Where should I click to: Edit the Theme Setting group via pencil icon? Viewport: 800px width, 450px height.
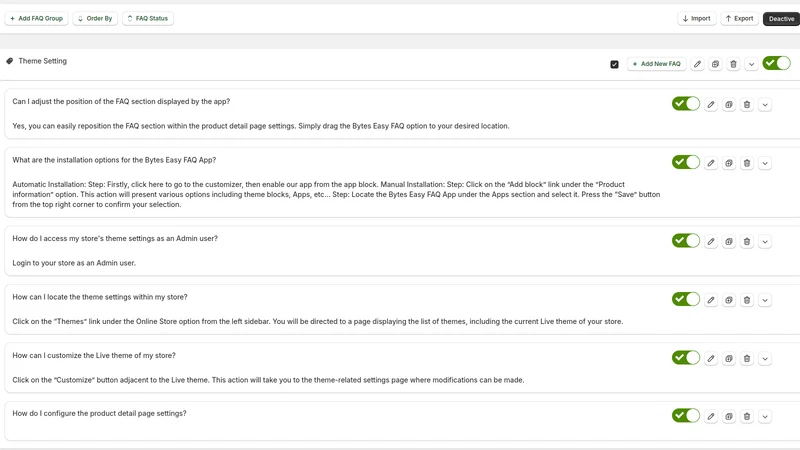(697, 64)
